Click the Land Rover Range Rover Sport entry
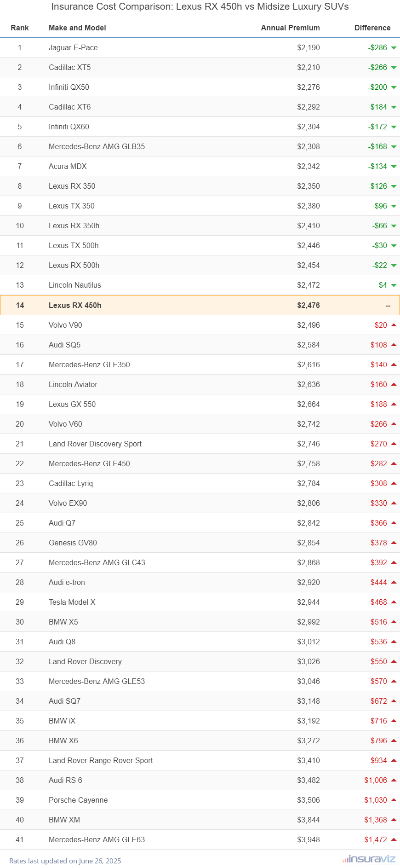Viewport: 400px width, 868px height. [x=101, y=760]
